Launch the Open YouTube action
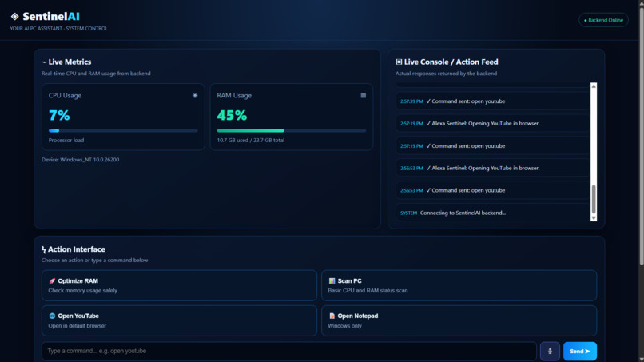The image size is (644, 362). click(179, 320)
